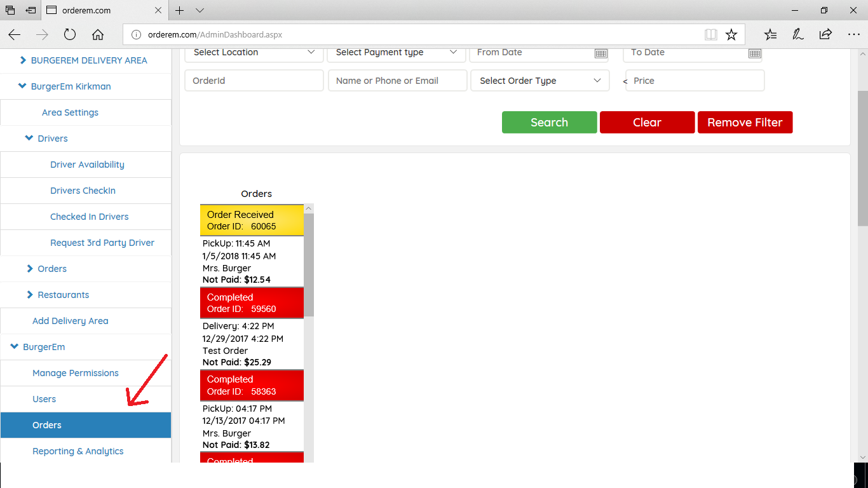Image resolution: width=868 pixels, height=488 pixels.
Task: Open Reporting & Analytics menu item
Action: tap(78, 451)
